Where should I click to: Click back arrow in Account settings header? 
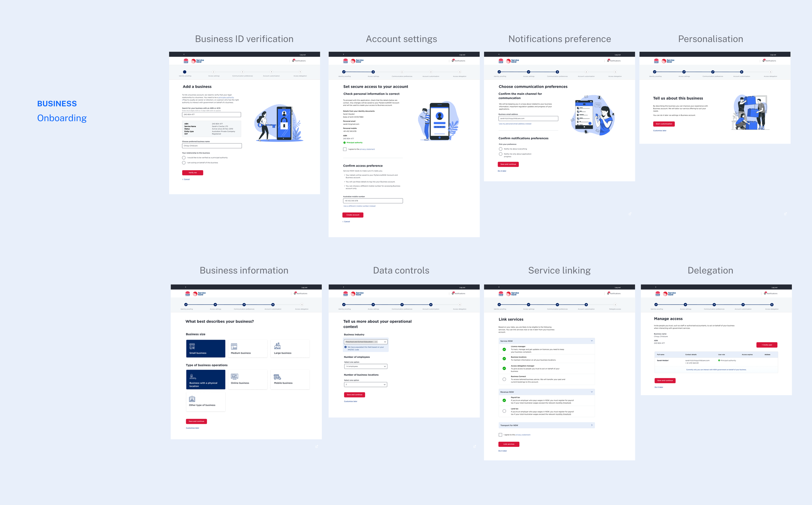[343, 54]
